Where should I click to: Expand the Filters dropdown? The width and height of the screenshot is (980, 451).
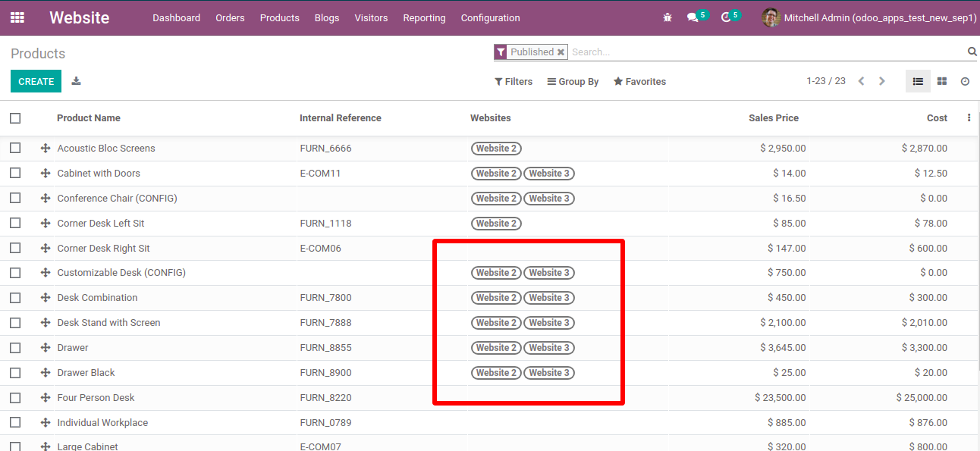(514, 82)
